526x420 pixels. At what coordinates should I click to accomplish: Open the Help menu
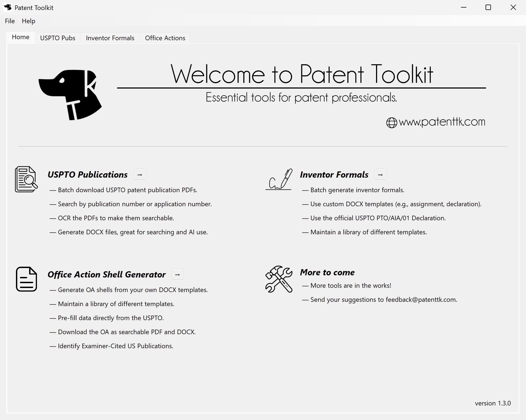(x=28, y=21)
